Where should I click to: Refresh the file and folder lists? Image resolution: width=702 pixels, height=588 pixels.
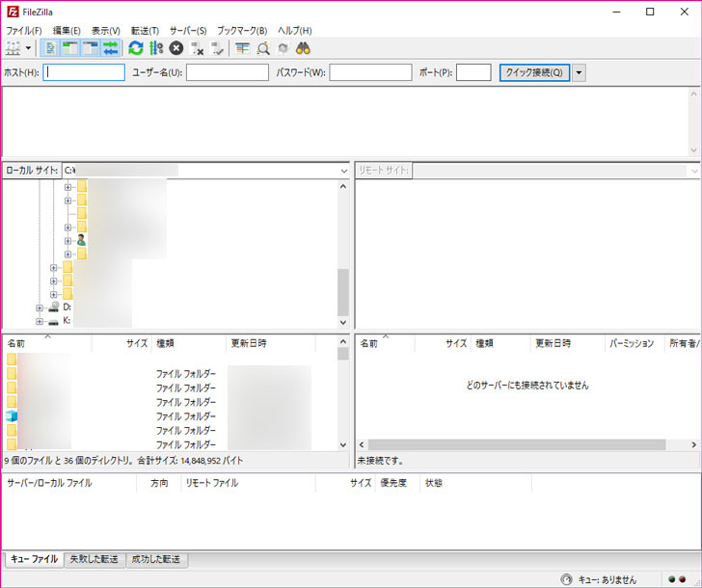(x=136, y=48)
